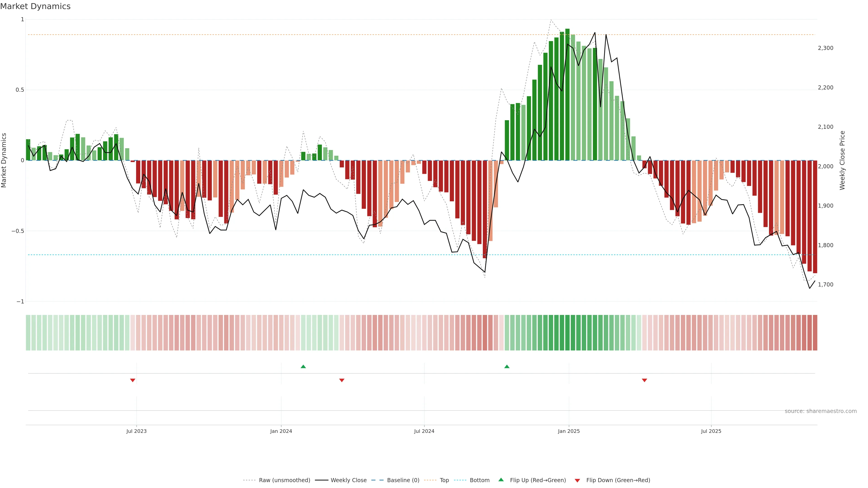Click the Weekly Close Price axis title

[842, 160]
